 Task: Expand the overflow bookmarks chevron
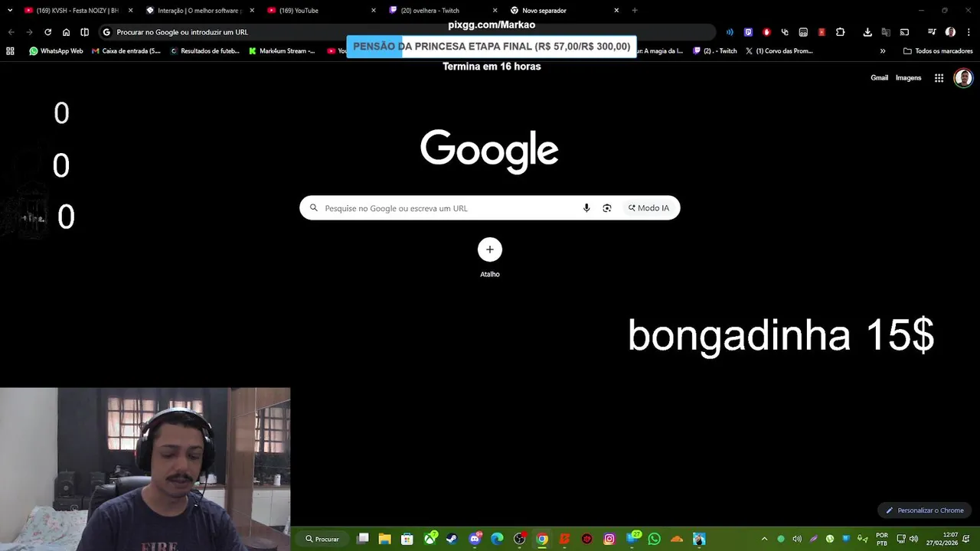point(883,51)
